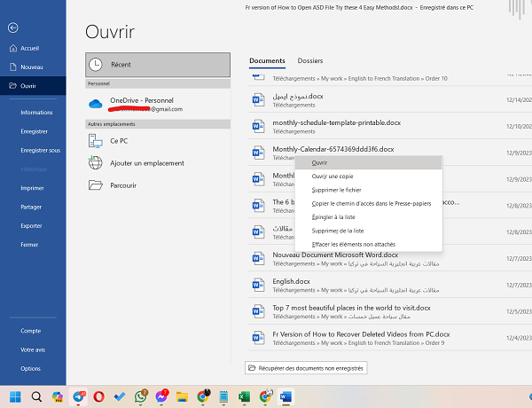Open Notepad from the taskbar
Viewport: 532px width, 408px height.
223,396
